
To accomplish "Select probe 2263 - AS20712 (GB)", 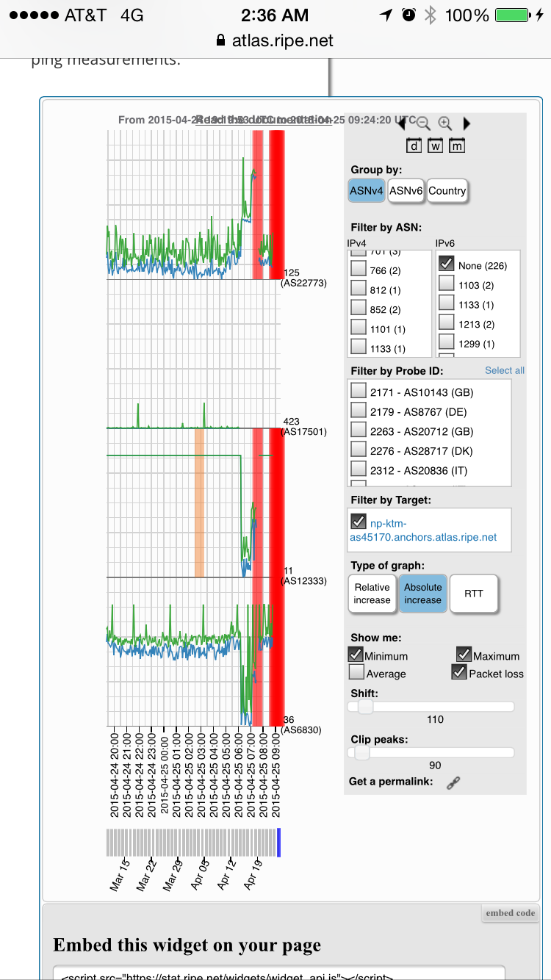I will 359,431.
